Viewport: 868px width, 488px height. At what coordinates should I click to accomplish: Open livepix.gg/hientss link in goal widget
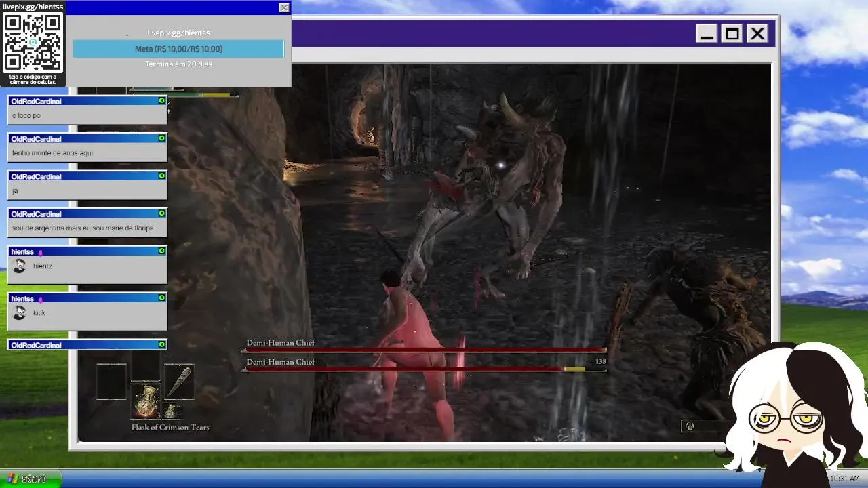[178, 33]
